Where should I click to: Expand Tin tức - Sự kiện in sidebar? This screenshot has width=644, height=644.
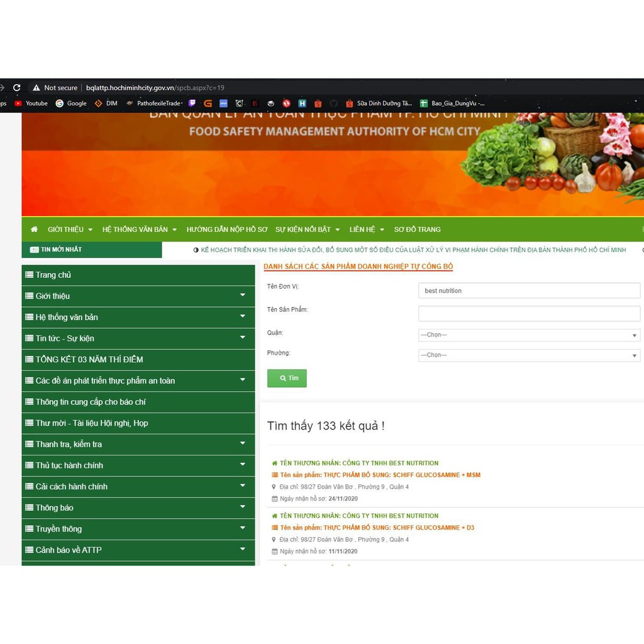tap(242, 338)
